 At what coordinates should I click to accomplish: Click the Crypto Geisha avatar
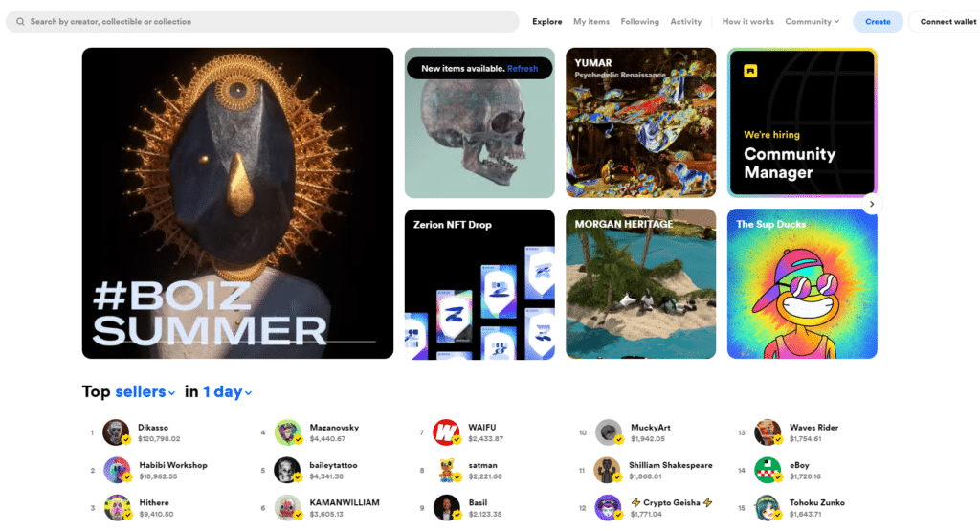[x=608, y=507]
